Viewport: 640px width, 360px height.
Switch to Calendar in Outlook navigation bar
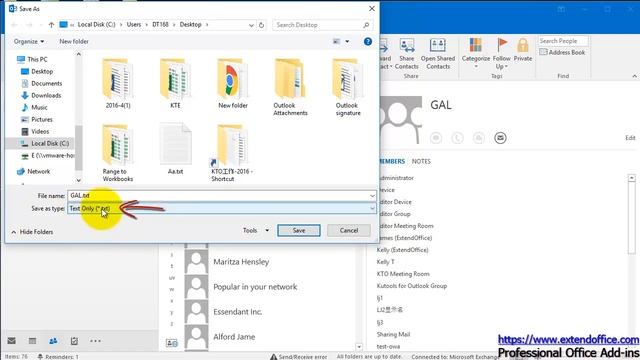click(x=32, y=341)
